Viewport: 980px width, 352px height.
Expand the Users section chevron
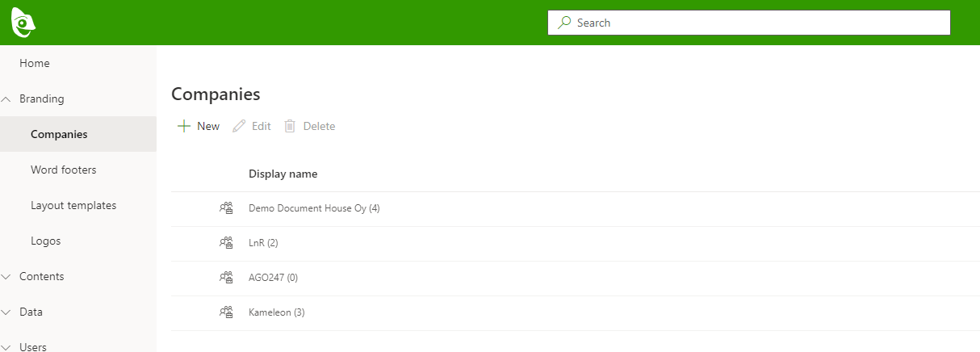click(6, 347)
